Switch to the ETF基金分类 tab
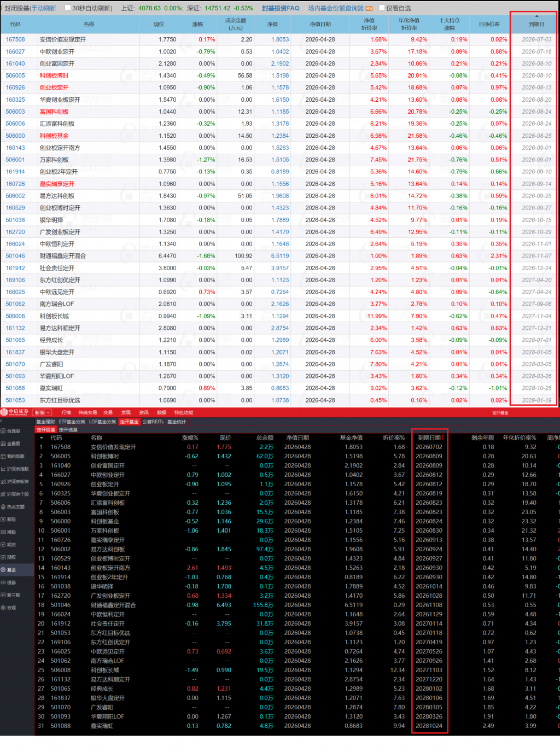Screen dimensions: 560x752 [72, 422]
